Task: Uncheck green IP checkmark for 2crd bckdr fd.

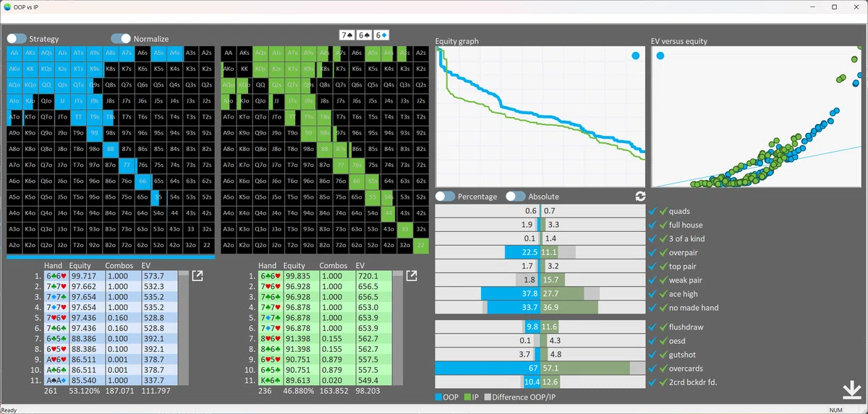Action: click(663, 381)
